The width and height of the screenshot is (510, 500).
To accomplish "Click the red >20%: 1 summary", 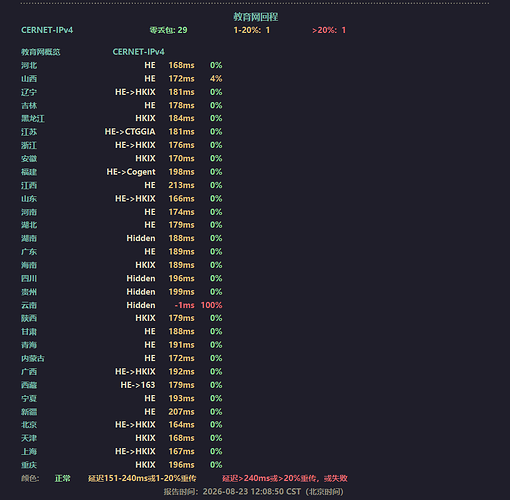I will [x=329, y=30].
